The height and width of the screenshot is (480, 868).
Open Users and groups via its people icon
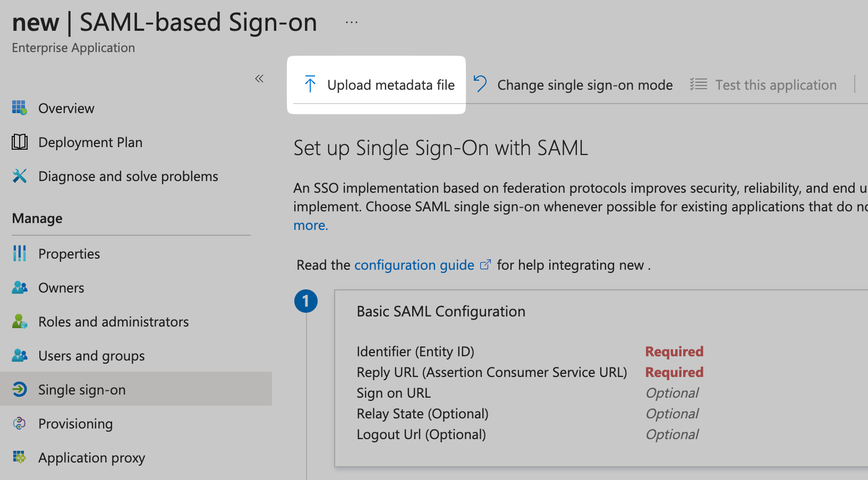19,355
